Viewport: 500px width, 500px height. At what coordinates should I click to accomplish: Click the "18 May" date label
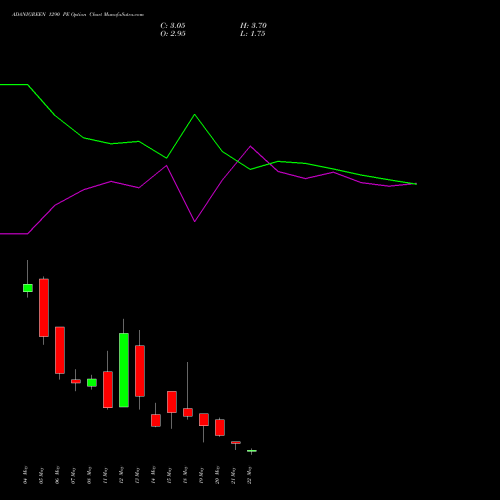(186, 475)
